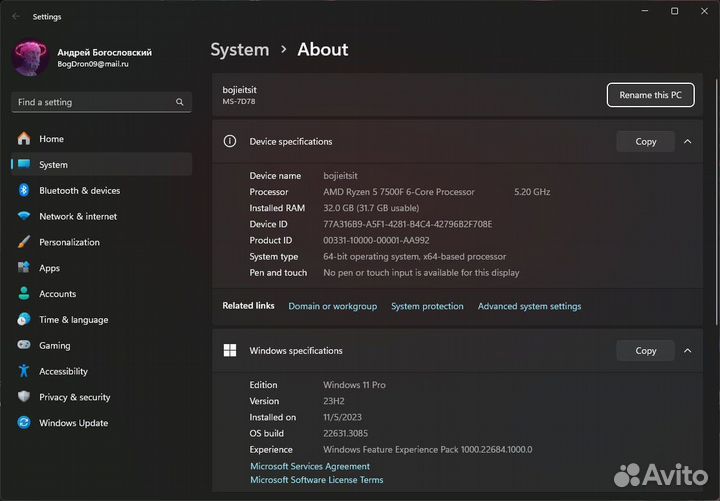
Task: Click the Windows Update refresh icon
Action: 24,422
